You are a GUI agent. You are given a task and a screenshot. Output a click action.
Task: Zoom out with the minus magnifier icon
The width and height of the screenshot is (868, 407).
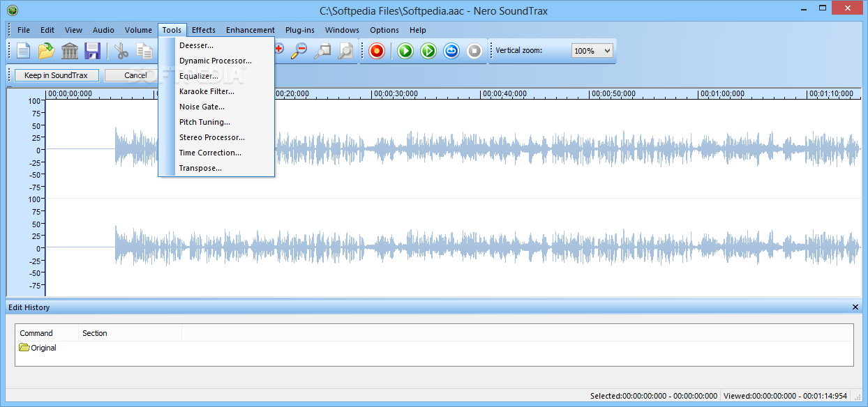[299, 51]
